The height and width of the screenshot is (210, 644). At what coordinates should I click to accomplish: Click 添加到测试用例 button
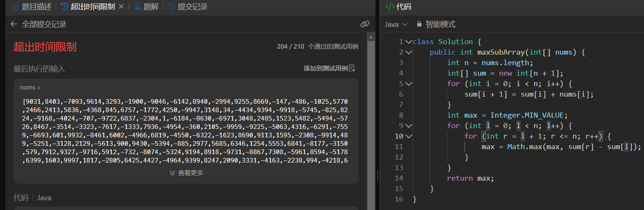[x=329, y=68]
